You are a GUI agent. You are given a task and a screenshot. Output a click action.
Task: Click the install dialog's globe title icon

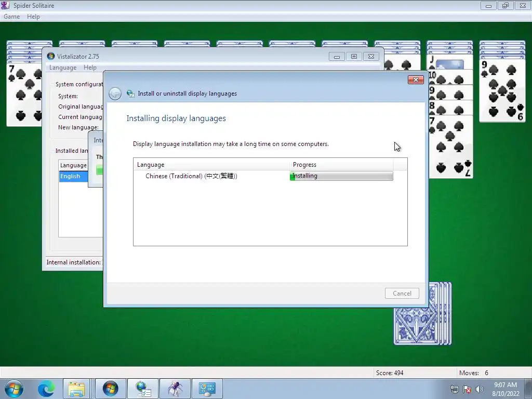[130, 94]
